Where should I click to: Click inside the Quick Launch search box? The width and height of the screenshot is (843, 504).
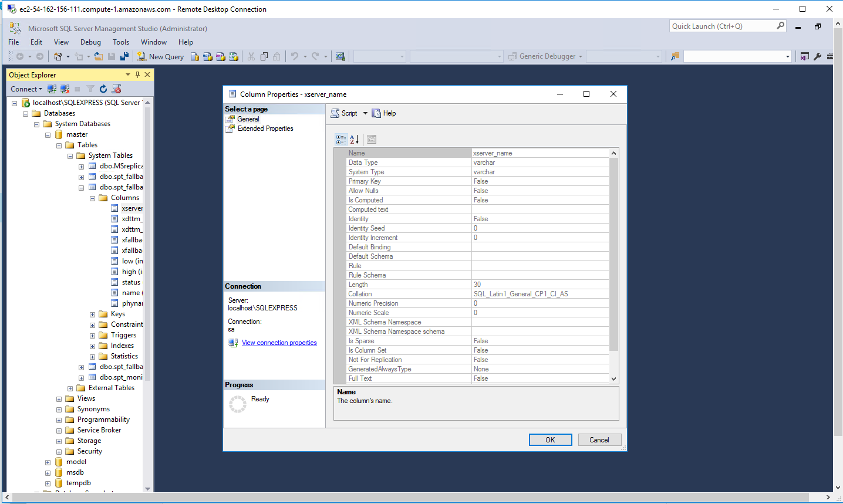[722, 26]
